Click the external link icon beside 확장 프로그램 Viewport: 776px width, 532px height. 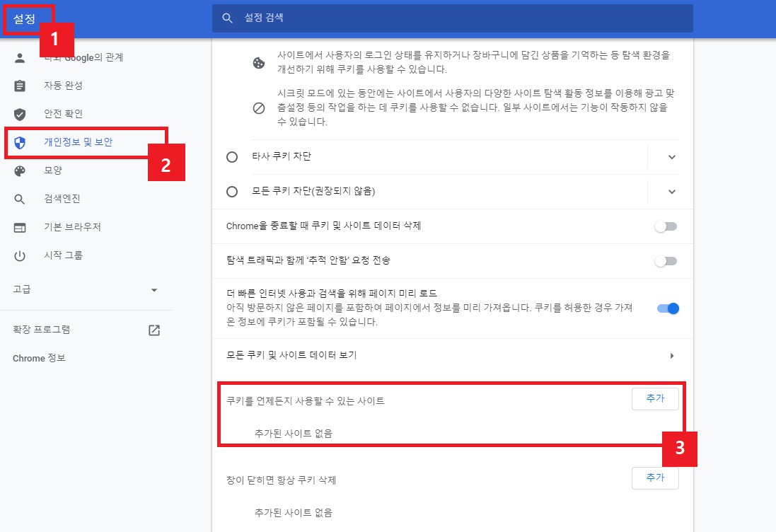154,330
